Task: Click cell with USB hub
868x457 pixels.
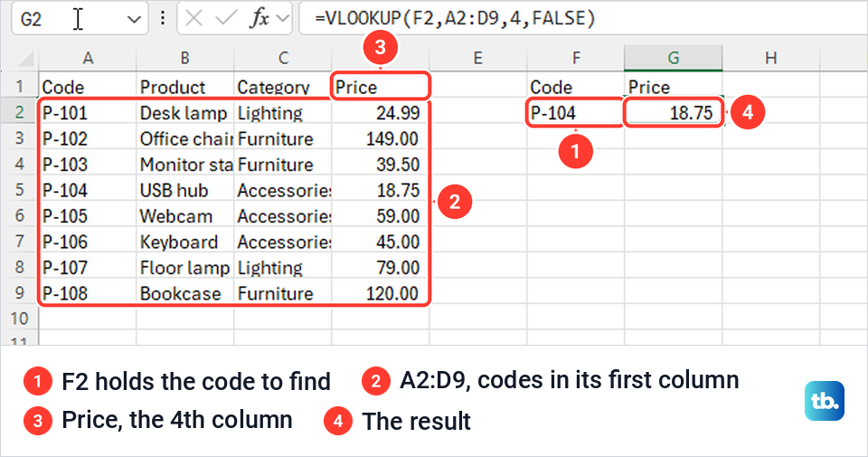Action: [184, 190]
